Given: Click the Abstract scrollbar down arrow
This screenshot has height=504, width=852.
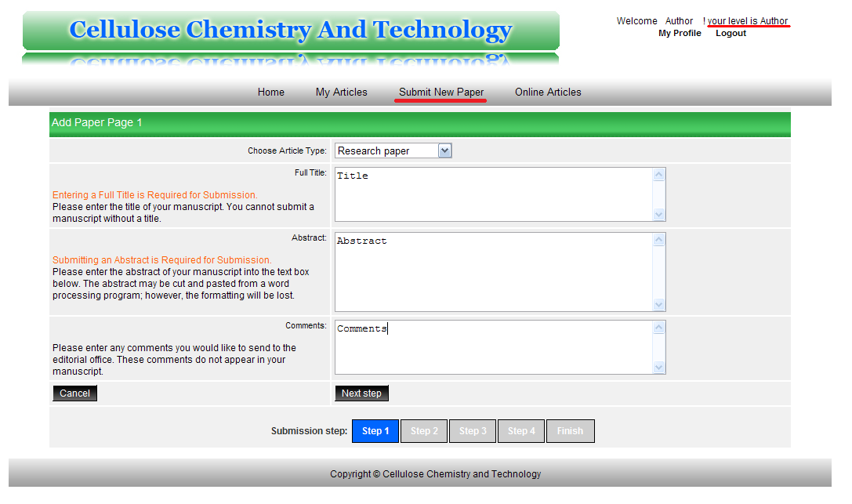Looking at the screenshot, I should pyautogui.click(x=658, y=304).
